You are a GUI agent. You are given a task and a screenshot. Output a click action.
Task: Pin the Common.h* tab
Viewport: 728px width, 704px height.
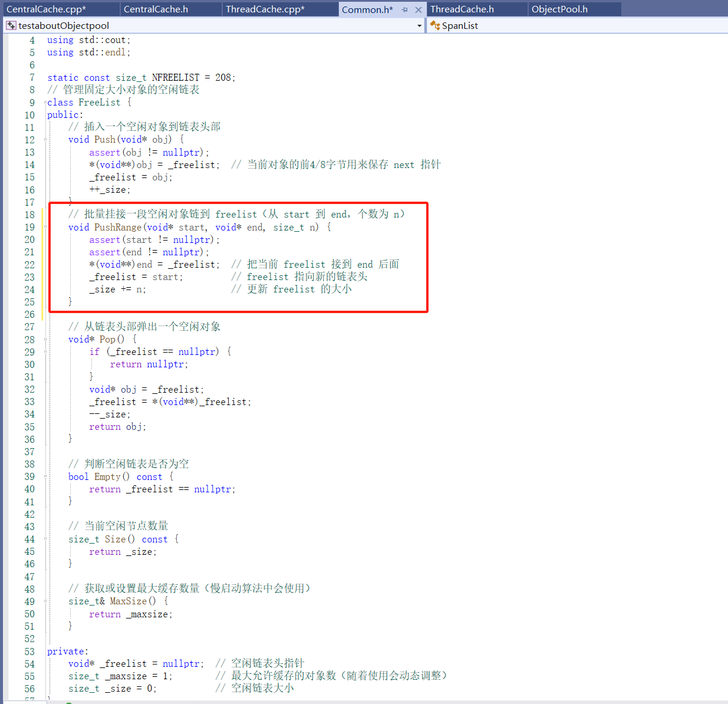pyautogui.click(x=404, y=9)
